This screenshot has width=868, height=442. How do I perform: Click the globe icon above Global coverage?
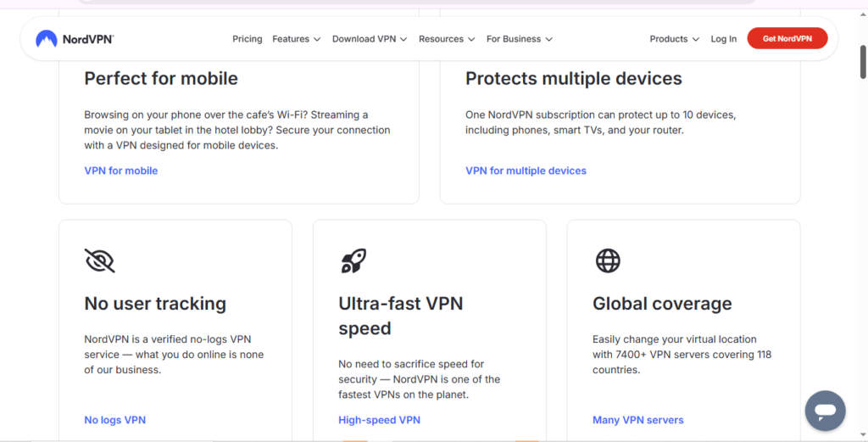coord(608,260)
